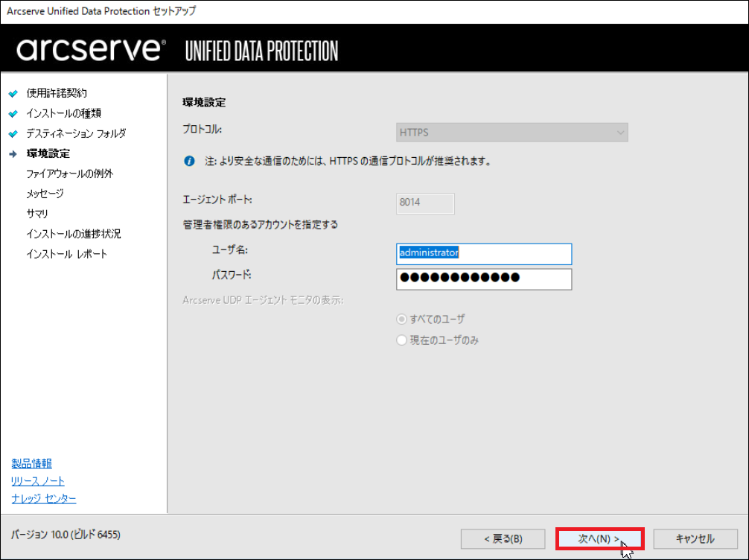
Task: Select the 使用許諾契約 step
Action: tap(57, 93)
